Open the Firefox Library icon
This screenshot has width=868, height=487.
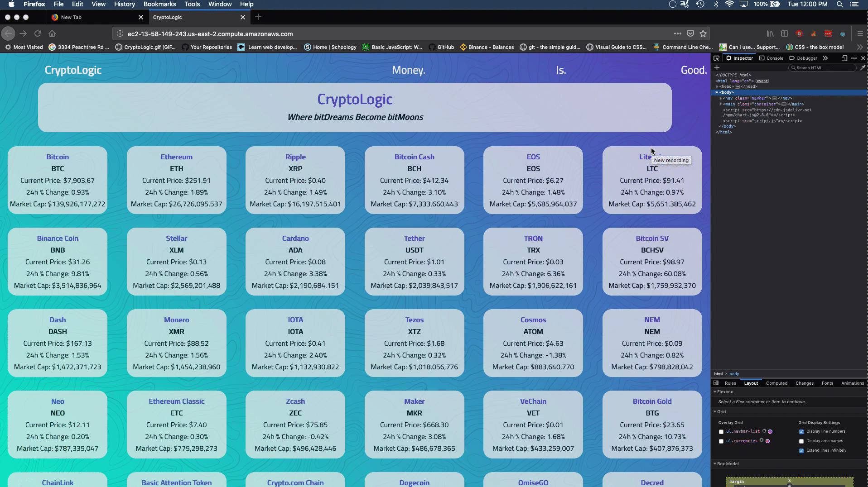tap(770, 33)
